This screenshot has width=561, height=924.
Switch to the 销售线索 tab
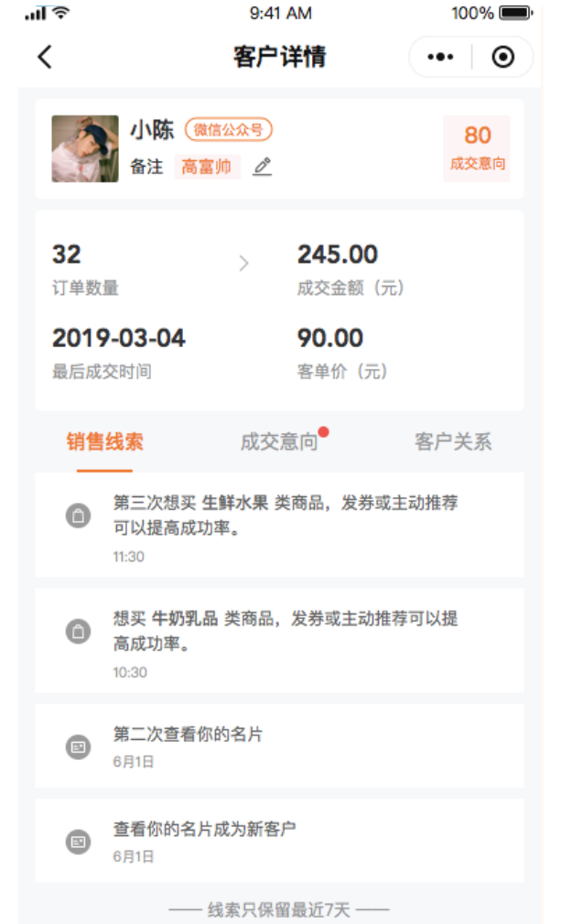coord(105,442)
